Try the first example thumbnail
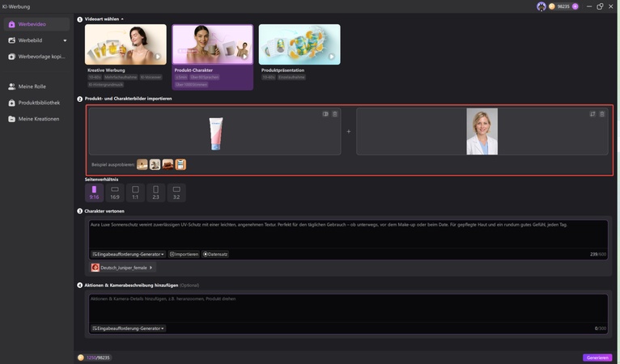The image size is (620, 364). click(142, 164)
